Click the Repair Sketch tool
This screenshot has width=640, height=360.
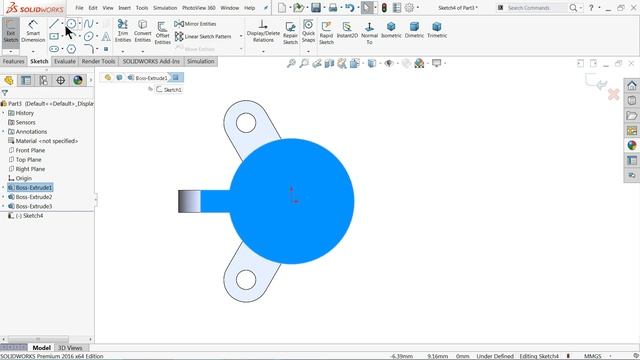coord(290,33)
